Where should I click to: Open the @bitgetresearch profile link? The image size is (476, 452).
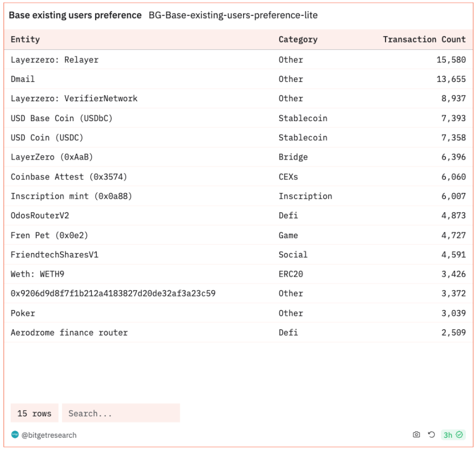click(x=49, y=435)
